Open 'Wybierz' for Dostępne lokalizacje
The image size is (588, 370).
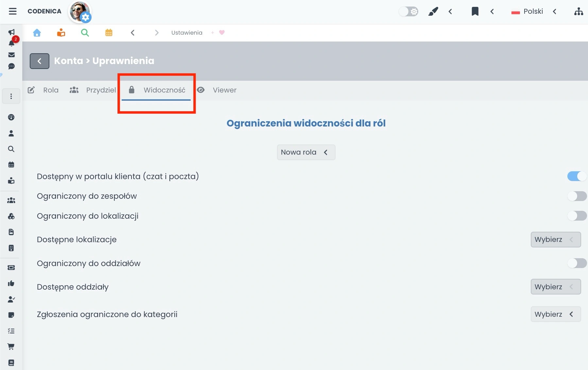pos(555,239)
